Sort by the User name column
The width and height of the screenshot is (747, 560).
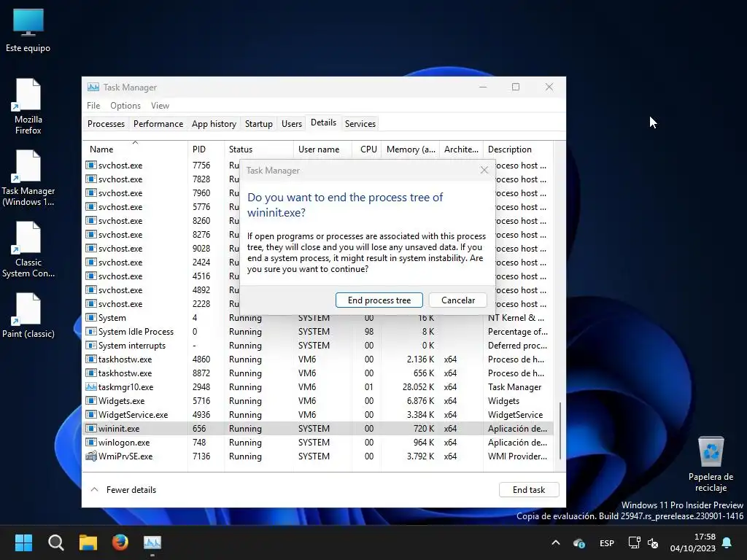point(322,149)
